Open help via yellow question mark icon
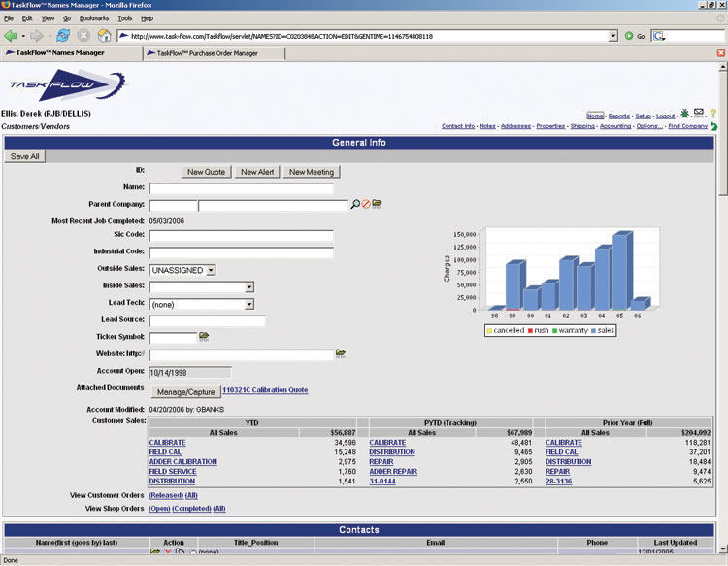Image resolution: width=728 pixels, height=566 pixels. [x=713, y=114]
